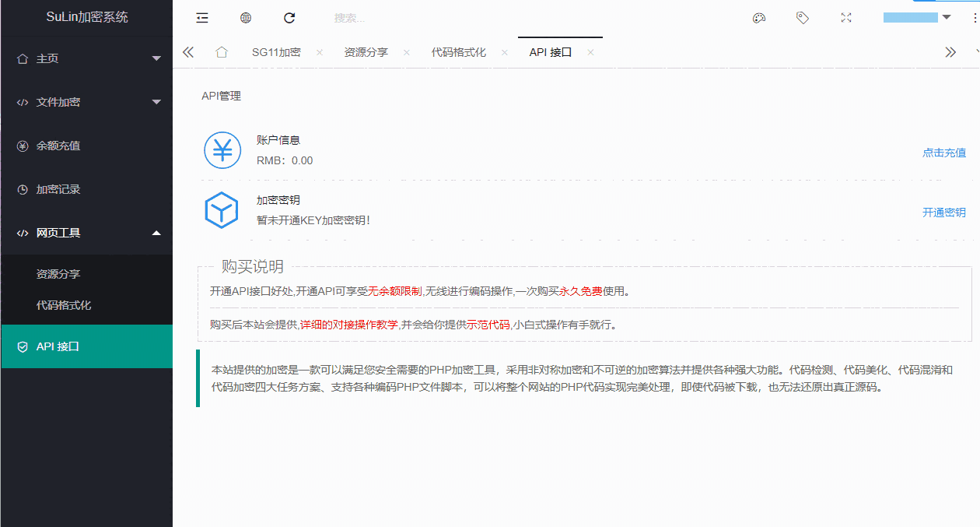The image size is (980, 527).
Task: Click the more options vertical dots
Action: 975,18
